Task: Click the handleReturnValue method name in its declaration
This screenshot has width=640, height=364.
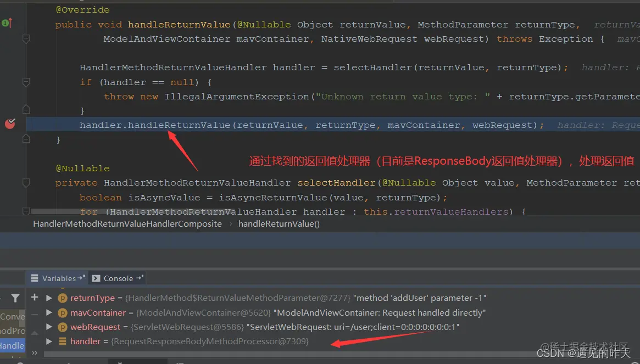Action: (179, 25)
